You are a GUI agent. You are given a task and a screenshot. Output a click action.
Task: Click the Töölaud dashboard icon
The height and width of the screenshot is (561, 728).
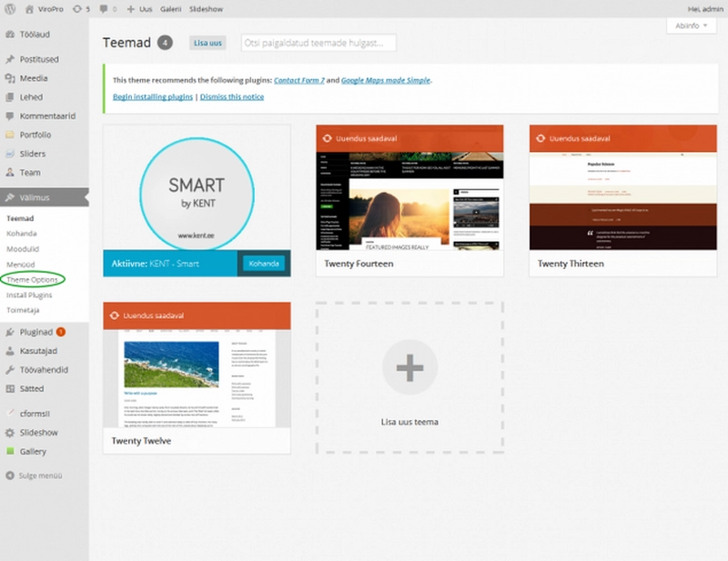pos(10,34)
